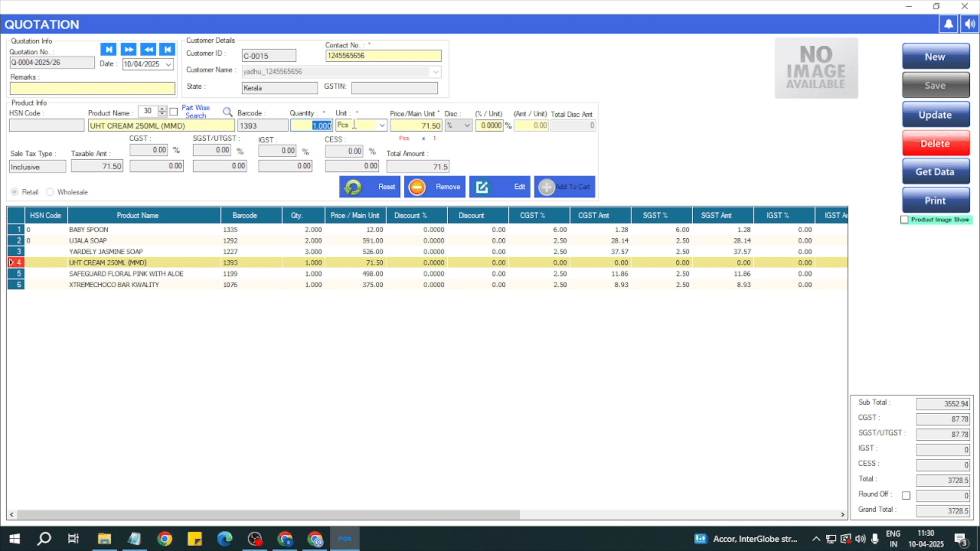Image resolution: width=980 pixels, height=551 pixels.
Task: Open the Disc percent type dropdown
Action: point(467,126)
